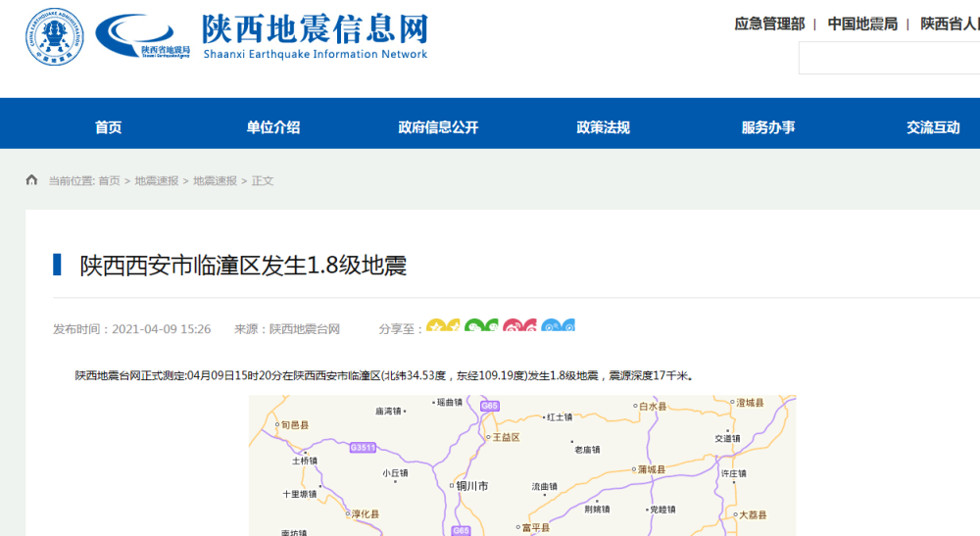Click the China Earthquake Administration round emblem

(x=54, y=37)
